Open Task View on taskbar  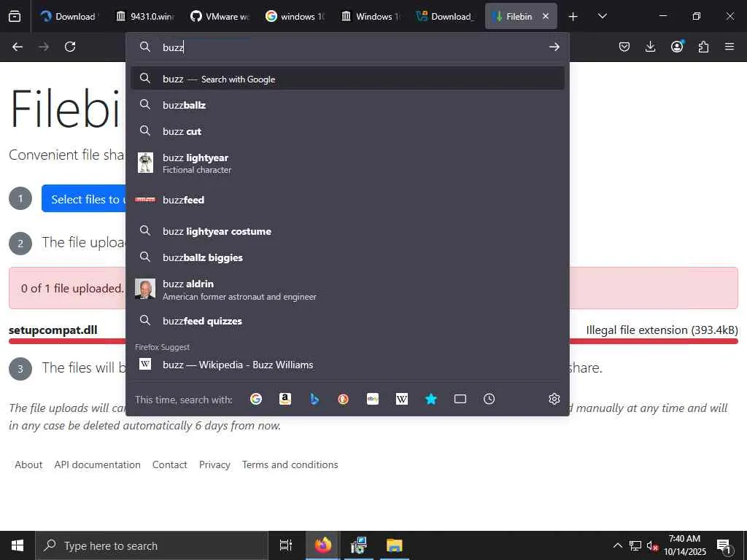tap(286, 545)
